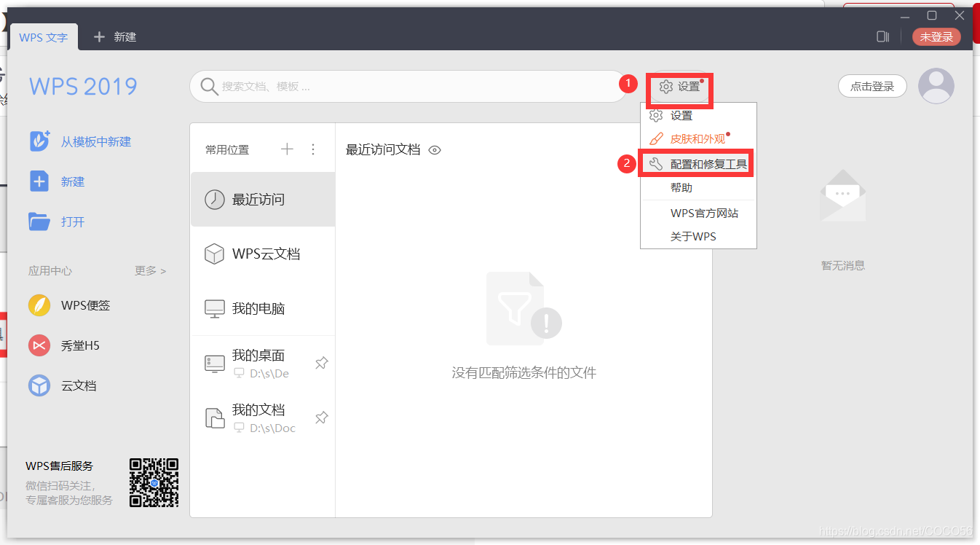Select the 最近访问 location row

(263, 200)
